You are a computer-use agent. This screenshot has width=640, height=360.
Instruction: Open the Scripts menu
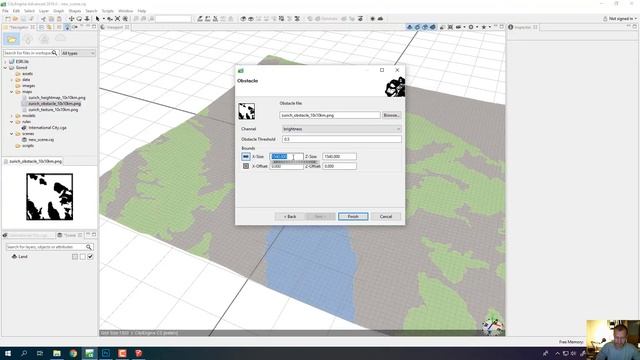coord(108,11)
